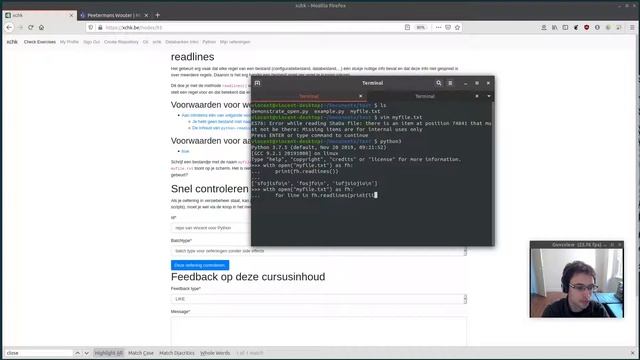Open Firefox hamburger menu
The height and width of the screenshot is (360, 640).
point(632,27)
